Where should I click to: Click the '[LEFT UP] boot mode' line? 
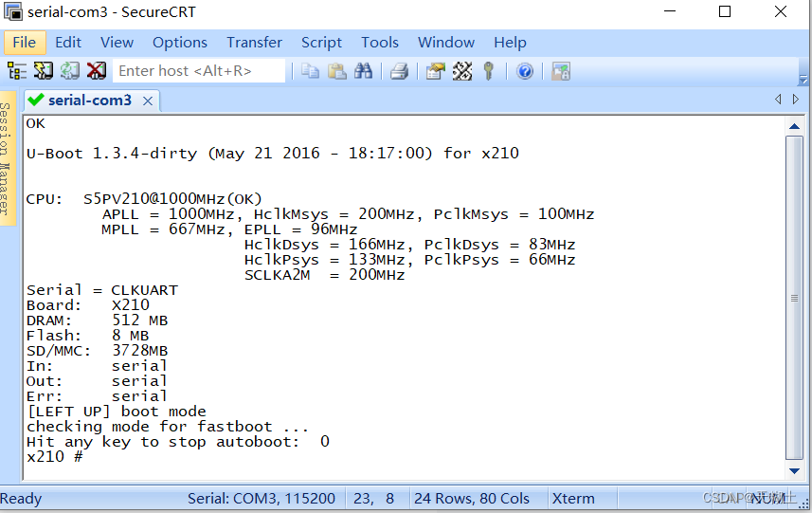[116, 412]
